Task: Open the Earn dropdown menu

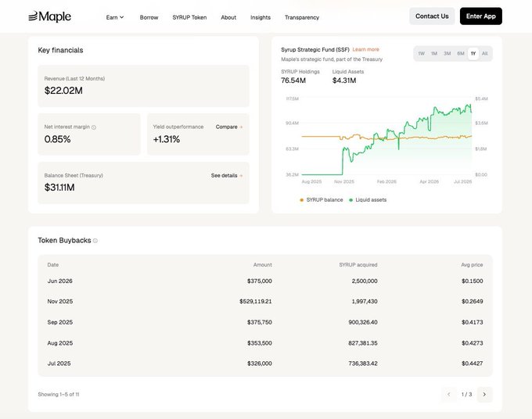Action: click(115, 17)
